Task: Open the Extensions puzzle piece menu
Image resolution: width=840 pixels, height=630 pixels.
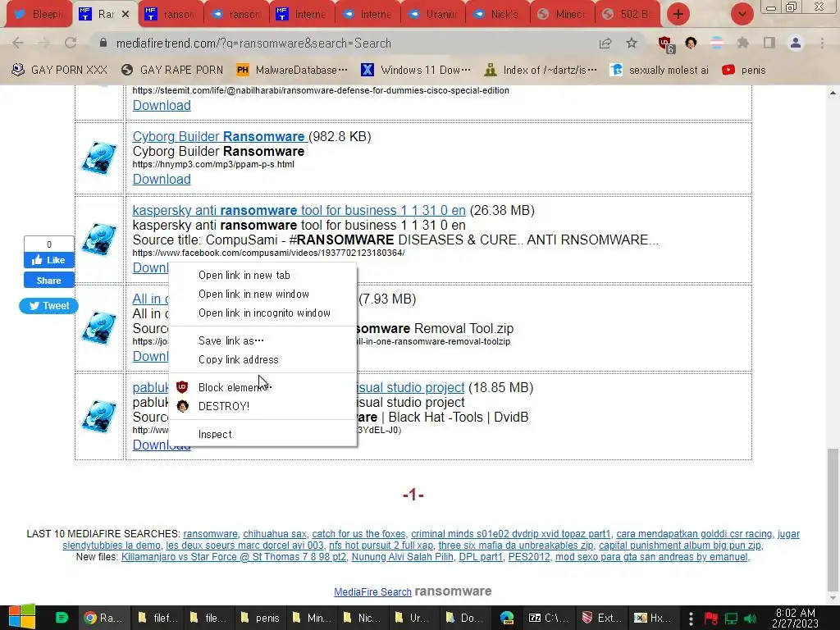Action: pyautogui.click(x=742, y=43)
